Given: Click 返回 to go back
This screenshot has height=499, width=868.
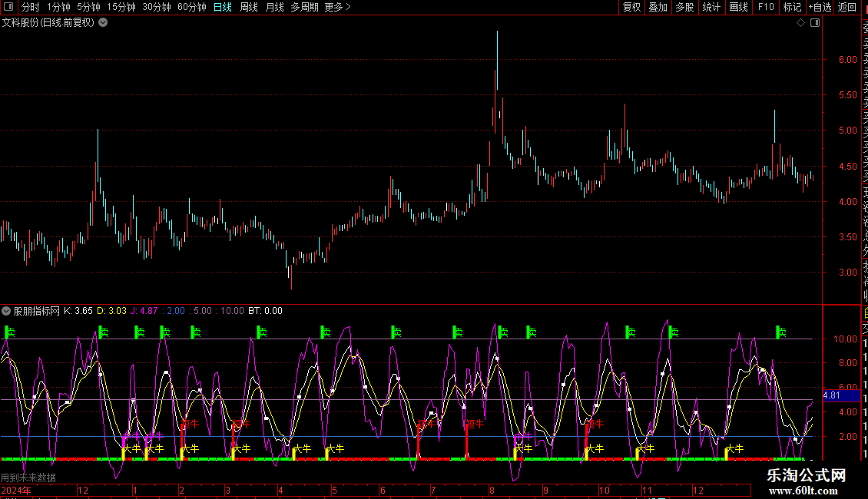Looking at the screenshot, I should [x=847, y=7].
